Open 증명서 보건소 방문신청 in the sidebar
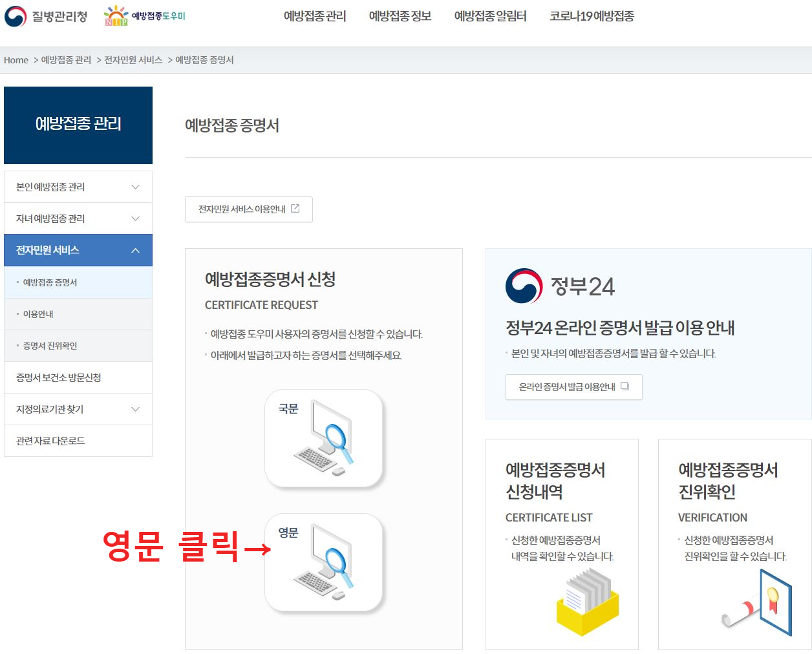The width and height of the screenshot is (812, 654). coord(78,377)
